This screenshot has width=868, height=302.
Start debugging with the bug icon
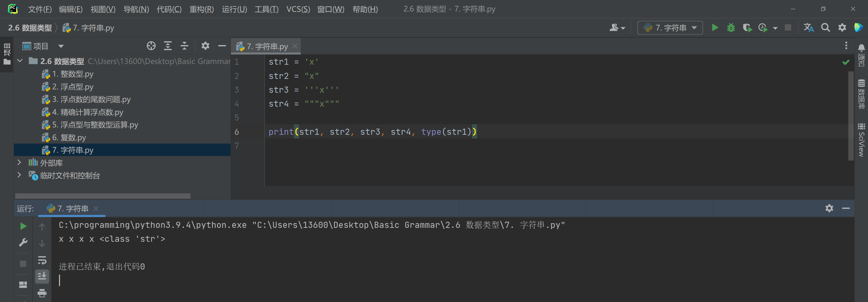[x=731, y=28]
